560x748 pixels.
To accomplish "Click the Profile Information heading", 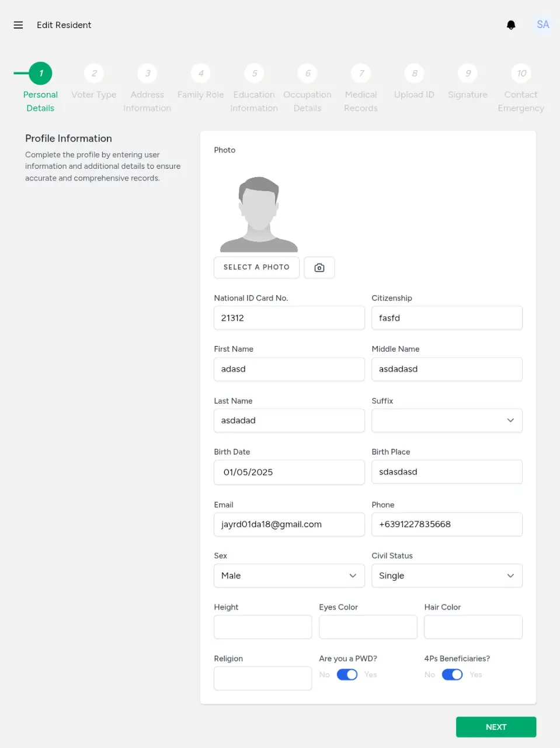I will point(68,138).
